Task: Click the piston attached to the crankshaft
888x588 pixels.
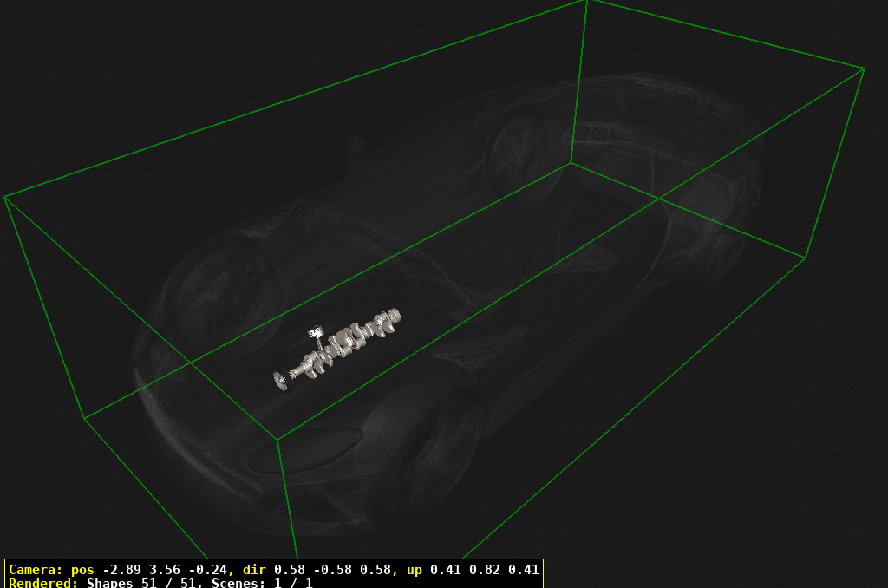Action: (x=316, y=331)
